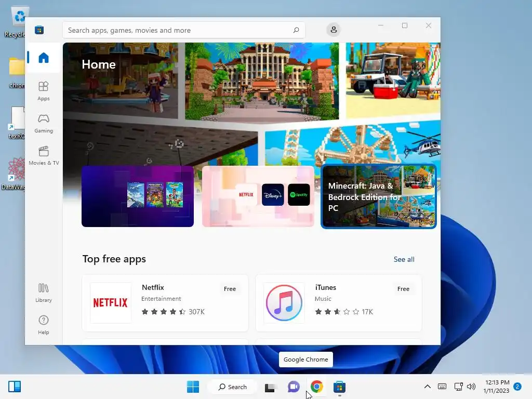Close the Microsoft Store window

[429, 25]
